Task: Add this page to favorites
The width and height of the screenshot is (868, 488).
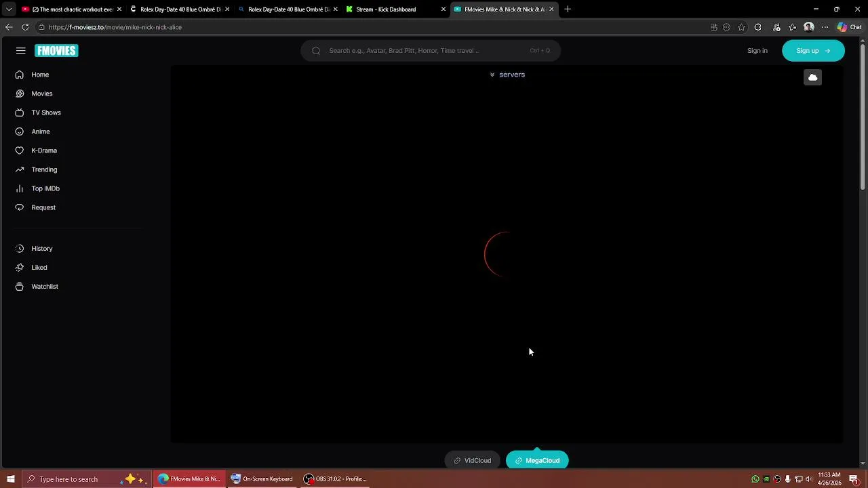Action: [742, 27]
